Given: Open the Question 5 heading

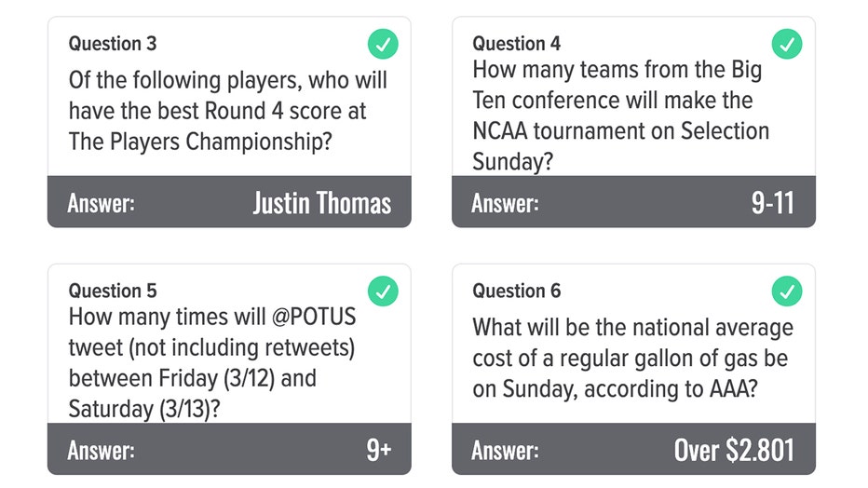Looking at the screenshot, I should click(x=113, y=291).
